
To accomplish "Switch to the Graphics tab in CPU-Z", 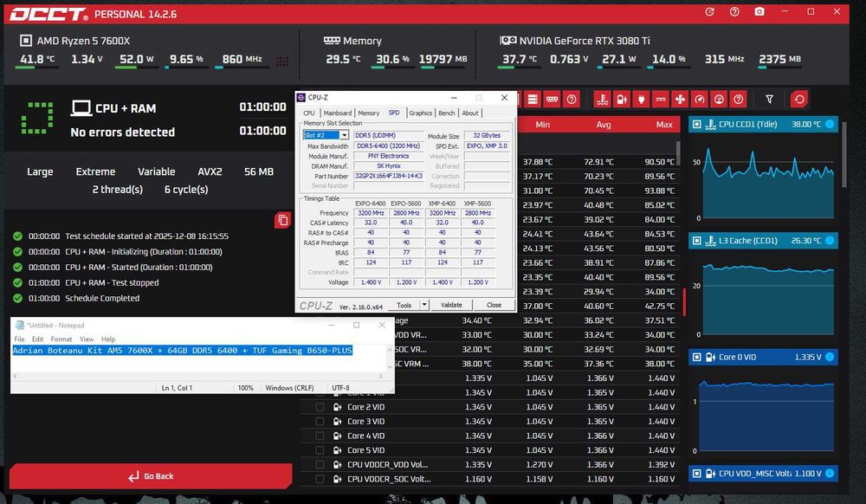I will click(x=420, y=113).
